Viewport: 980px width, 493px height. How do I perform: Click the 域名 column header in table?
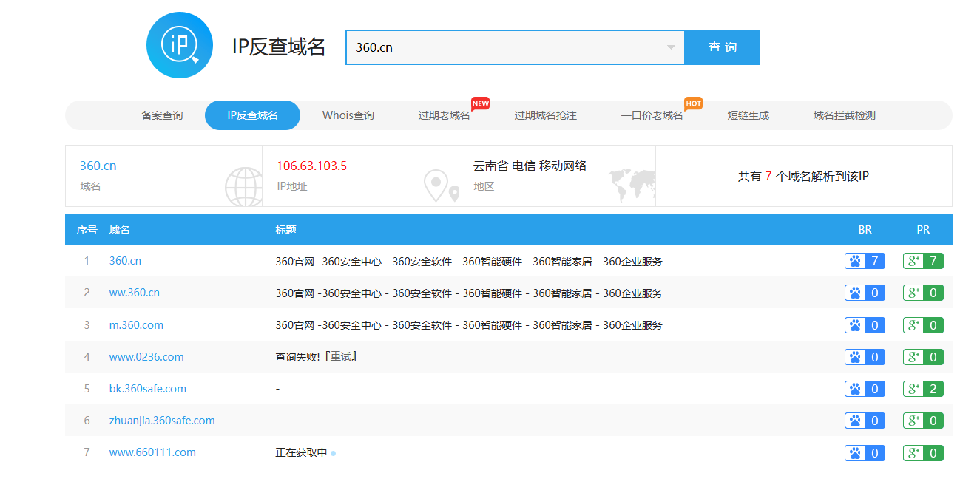click(x=120, y=230)
